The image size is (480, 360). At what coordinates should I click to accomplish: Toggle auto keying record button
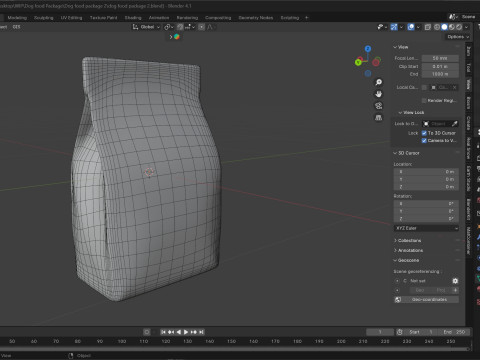coord(147,332)
